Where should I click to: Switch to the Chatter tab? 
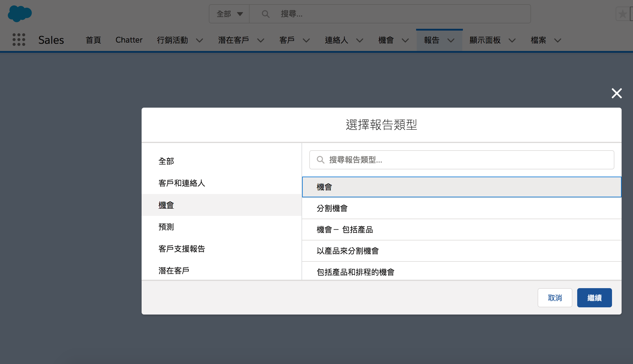(129, 40)
